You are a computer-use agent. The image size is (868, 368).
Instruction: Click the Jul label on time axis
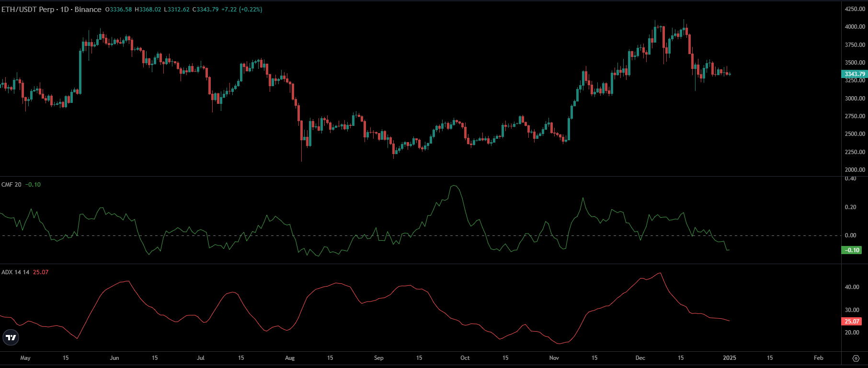pyautogui.click(x=201, y=358)
